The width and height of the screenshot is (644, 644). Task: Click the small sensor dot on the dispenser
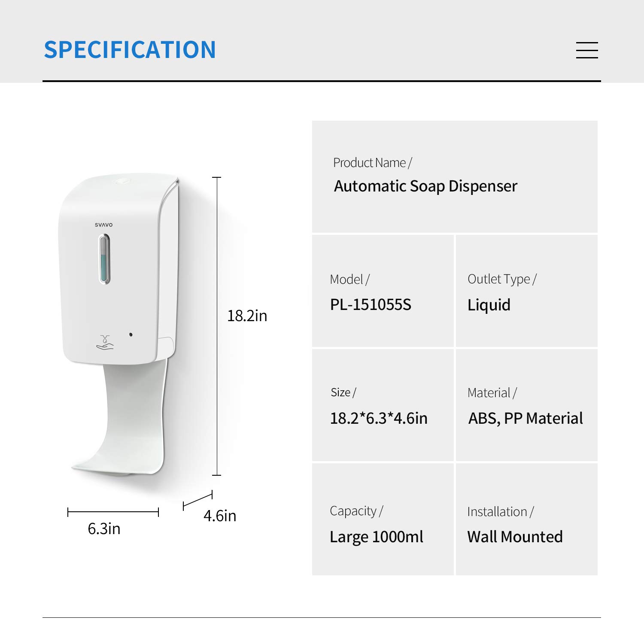[131, 334]
